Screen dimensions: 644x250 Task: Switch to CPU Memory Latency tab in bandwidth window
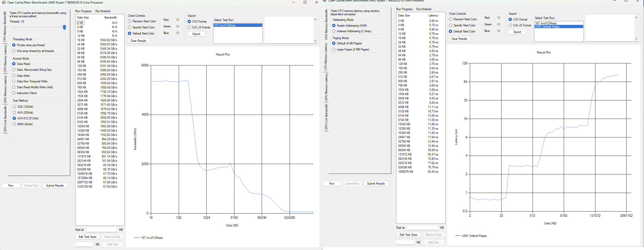coord(5,59)
